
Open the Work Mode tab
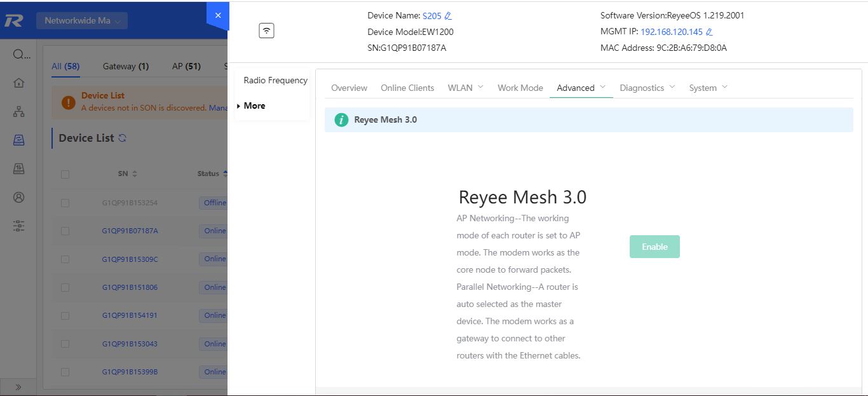click(x=520, y=88)
